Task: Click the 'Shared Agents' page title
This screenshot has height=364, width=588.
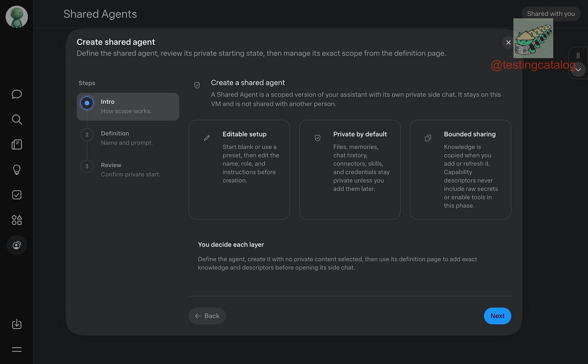Action: (x=100, y=14)
